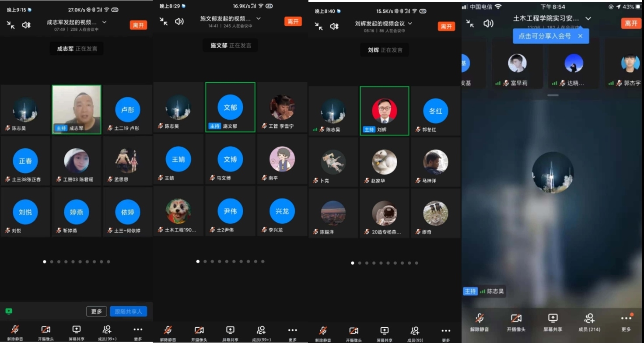Expand chevron beside 刘辉发起的视频会议 title
This screenshot has width=644, height=343.
tap(410, 23)
